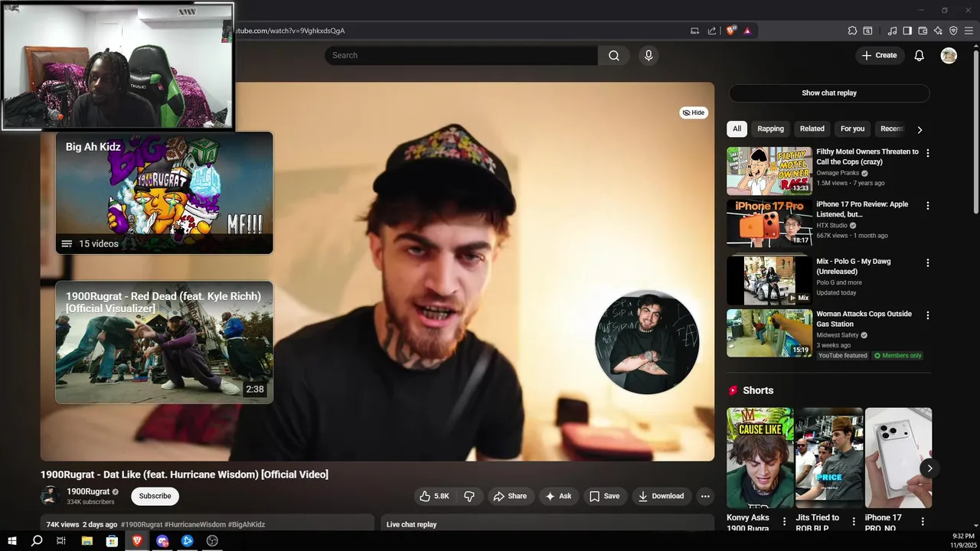Open iPhone 17 Pro Review thumbnail

[769, 223]
